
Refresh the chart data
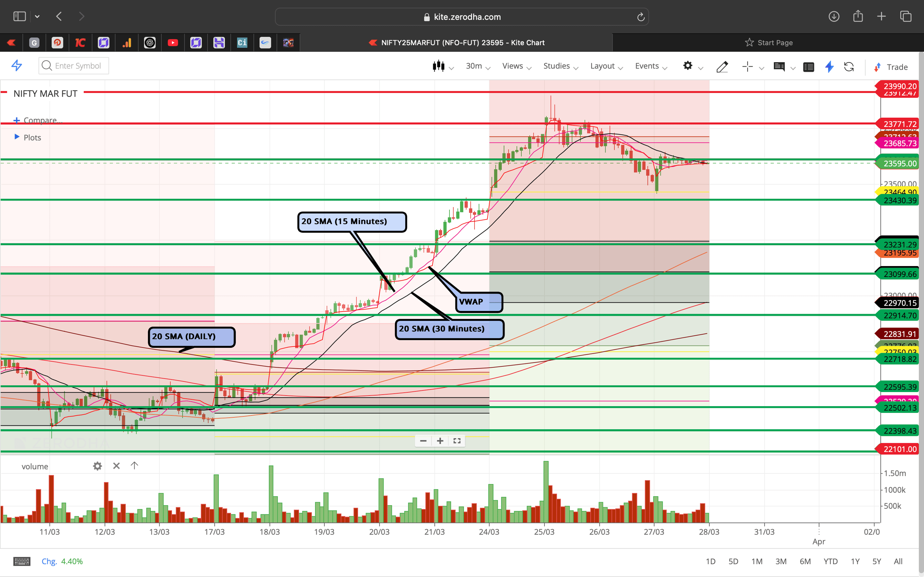[849, 67]
